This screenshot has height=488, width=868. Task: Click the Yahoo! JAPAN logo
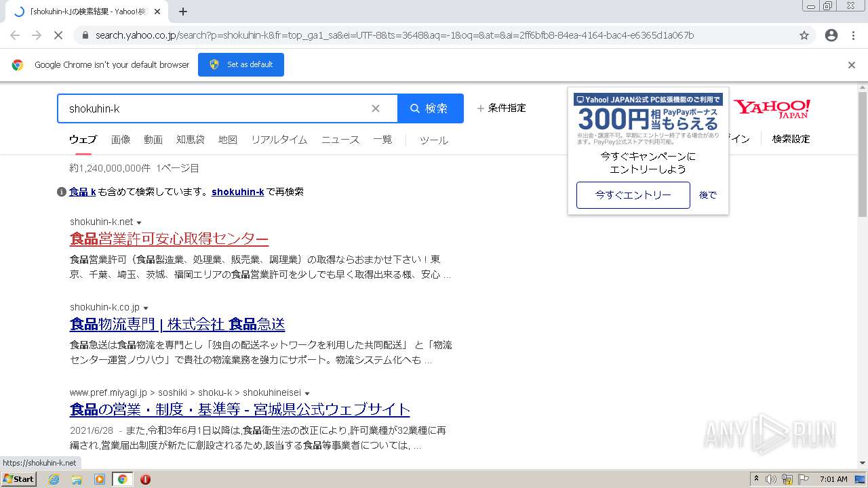point(772,109)
